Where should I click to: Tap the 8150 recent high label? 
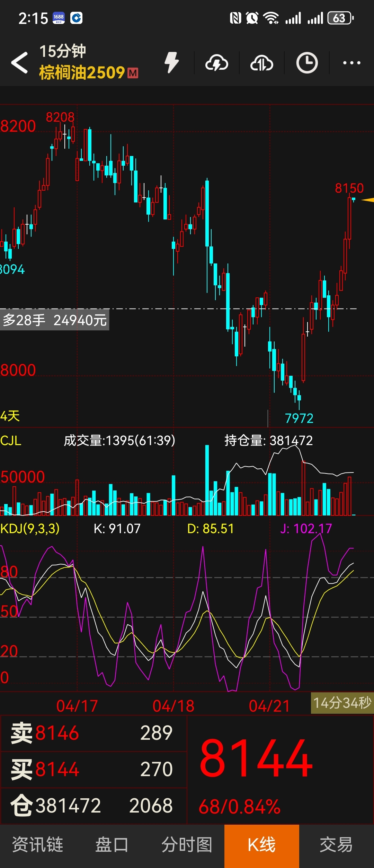pyautogui.click(x=349, y=188)
